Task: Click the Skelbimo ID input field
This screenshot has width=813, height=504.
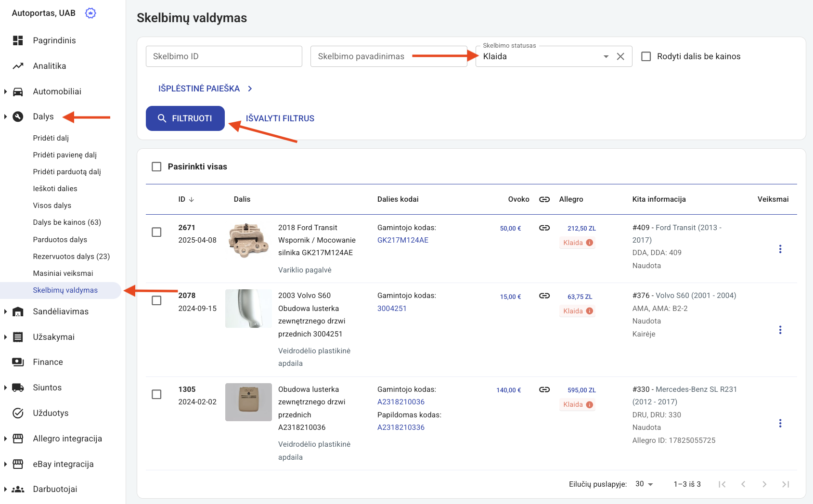Action: pos(224,56)
